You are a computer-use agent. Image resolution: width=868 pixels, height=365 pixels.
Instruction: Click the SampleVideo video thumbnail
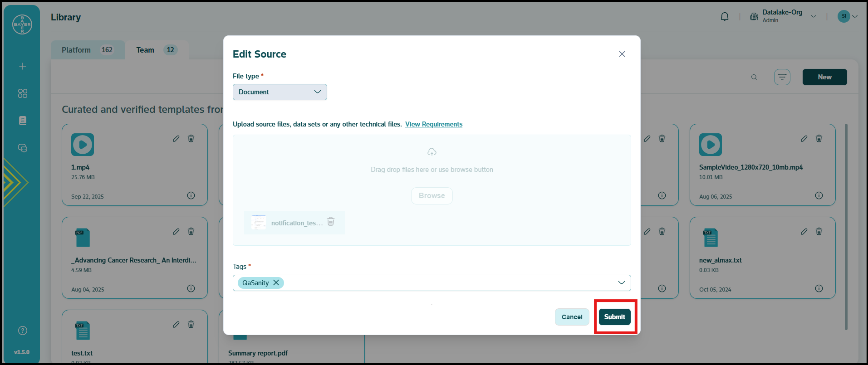click(x=711, y=145)
